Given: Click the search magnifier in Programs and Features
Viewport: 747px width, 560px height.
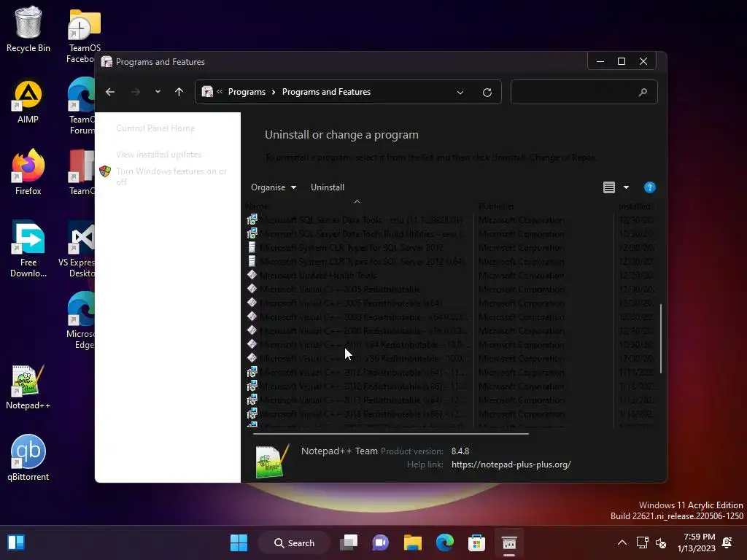Looking at the screenshot, I should 643,92.
